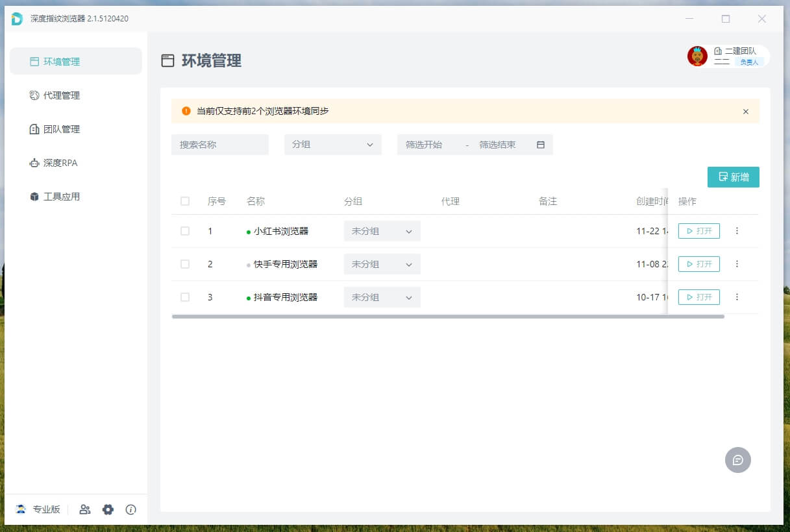Check the box for 快手专用浏览器 row
The width and height of the screenshot is (790, 532).
point(185,264)
